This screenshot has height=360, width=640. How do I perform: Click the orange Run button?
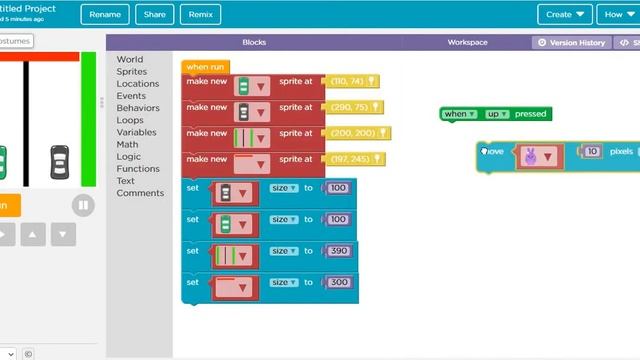pyautogui.click(x=9, y=205)
